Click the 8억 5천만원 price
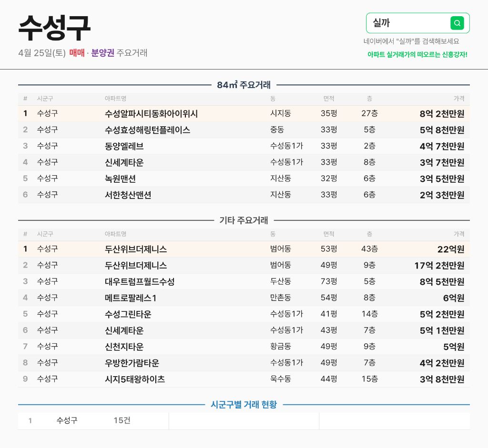This screenshot has width=488, height=448. (x=442, y=282)
